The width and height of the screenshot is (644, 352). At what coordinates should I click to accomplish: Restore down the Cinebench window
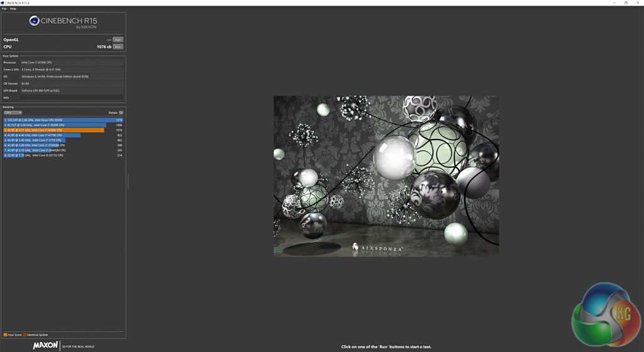click(626, 3)
